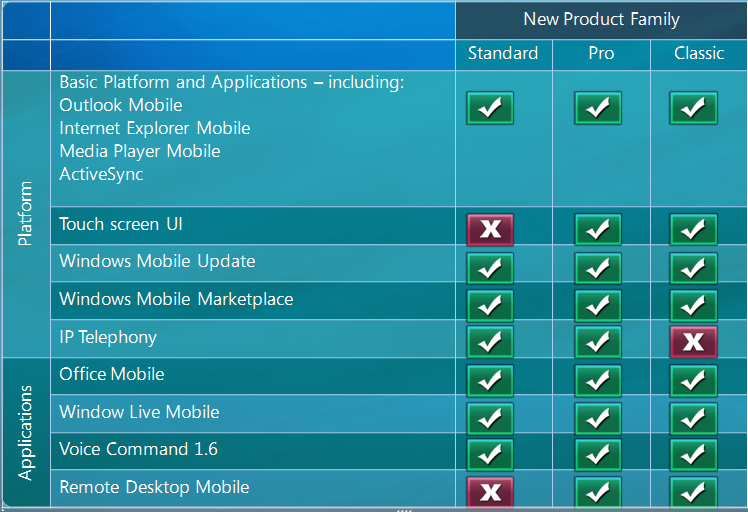
Task: Click Basic Platform and Applications heading text
Action: tap(232, 82)
